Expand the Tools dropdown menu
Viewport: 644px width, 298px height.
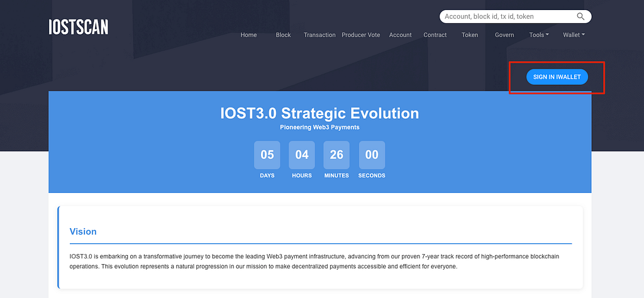pyautogui.click(x=539, y=35)
